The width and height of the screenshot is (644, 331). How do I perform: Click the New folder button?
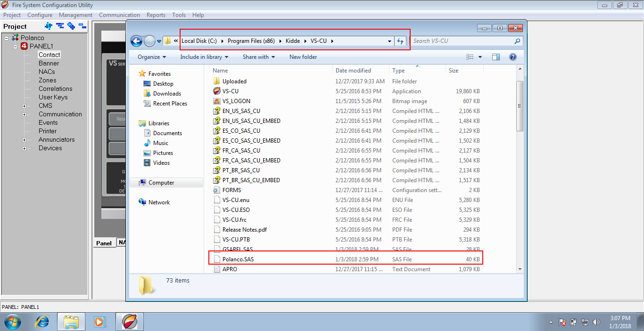pos(303,57)
